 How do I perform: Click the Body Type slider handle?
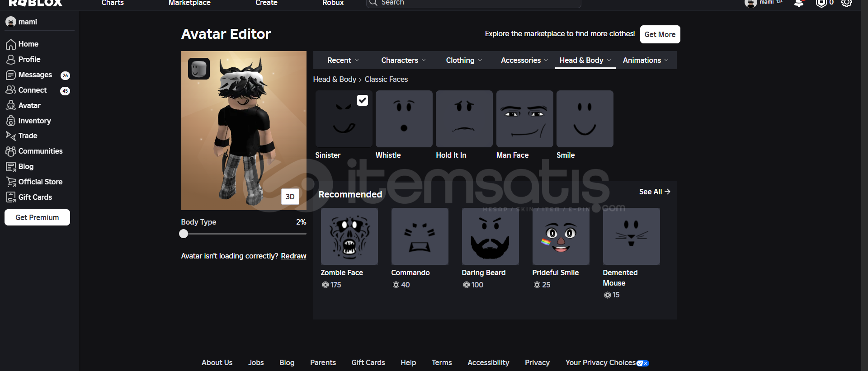184,234
